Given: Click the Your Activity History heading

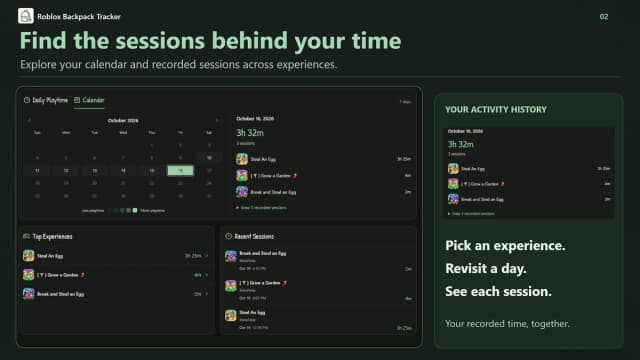Looking at the screenshot, I should (496, 109).
